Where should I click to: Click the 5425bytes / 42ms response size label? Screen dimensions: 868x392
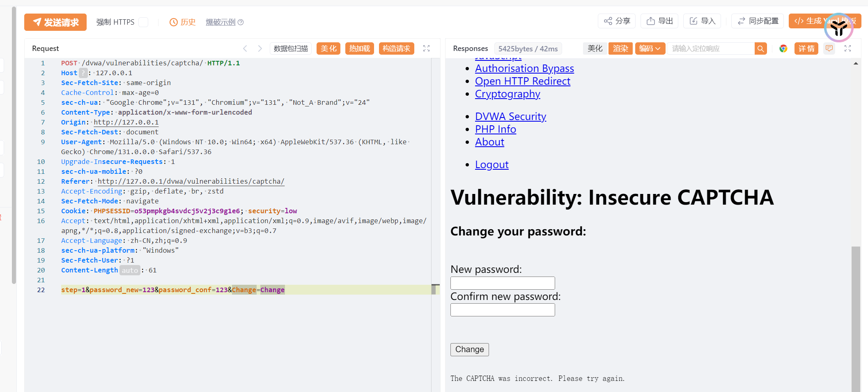pos(528,48)
